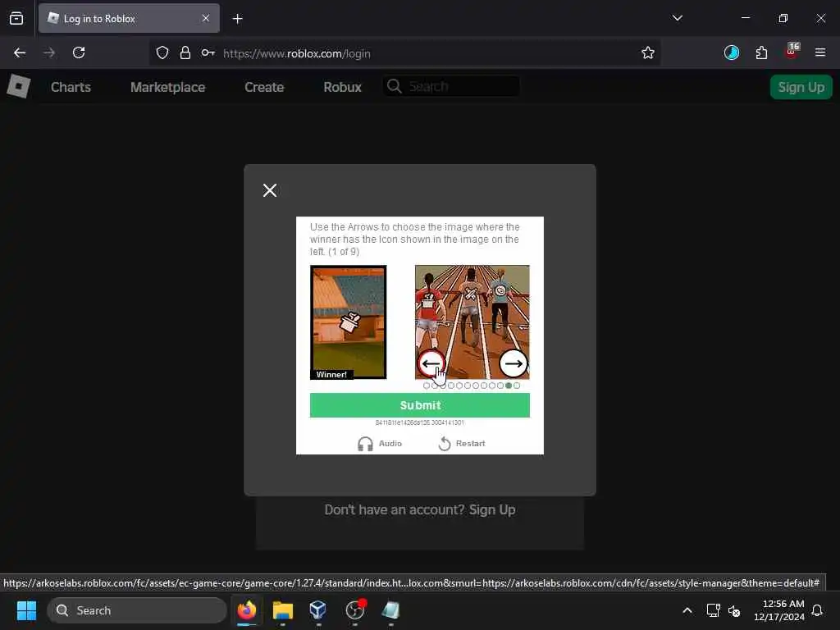
Task: Open the Charts page
Action: [71, 87]
